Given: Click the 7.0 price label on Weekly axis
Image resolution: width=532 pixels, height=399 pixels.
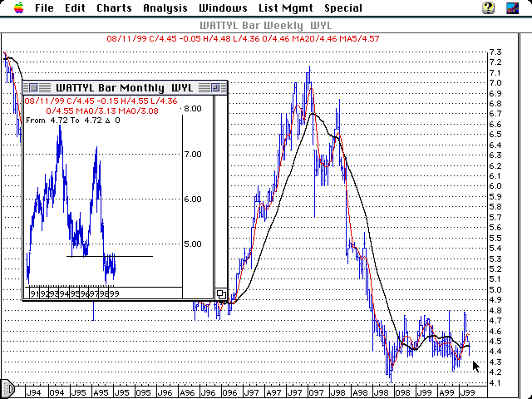Looking at the screenshot, I should point(495,83).
